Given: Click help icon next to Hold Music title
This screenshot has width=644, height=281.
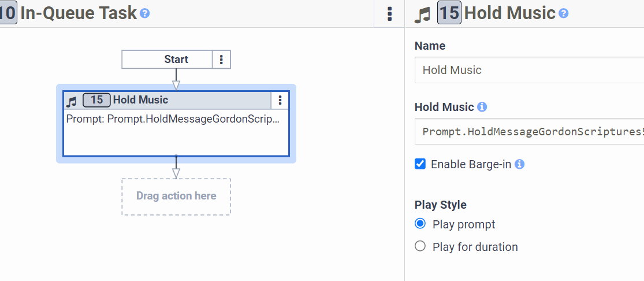Looking at the screenshot, I should (564, 13).
